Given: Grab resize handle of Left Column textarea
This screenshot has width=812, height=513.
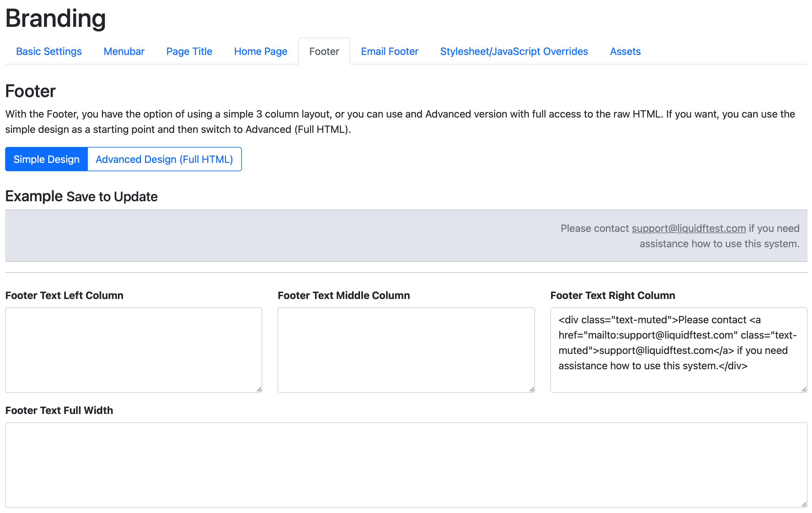Looking at the screenshot, I should [x=259, y=390].
